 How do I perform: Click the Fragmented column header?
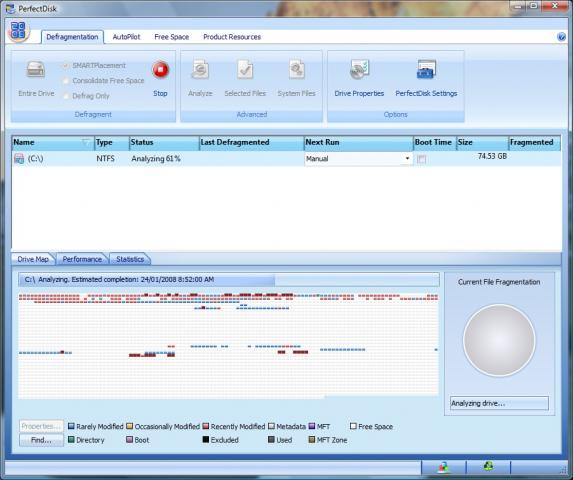(535, 142)
